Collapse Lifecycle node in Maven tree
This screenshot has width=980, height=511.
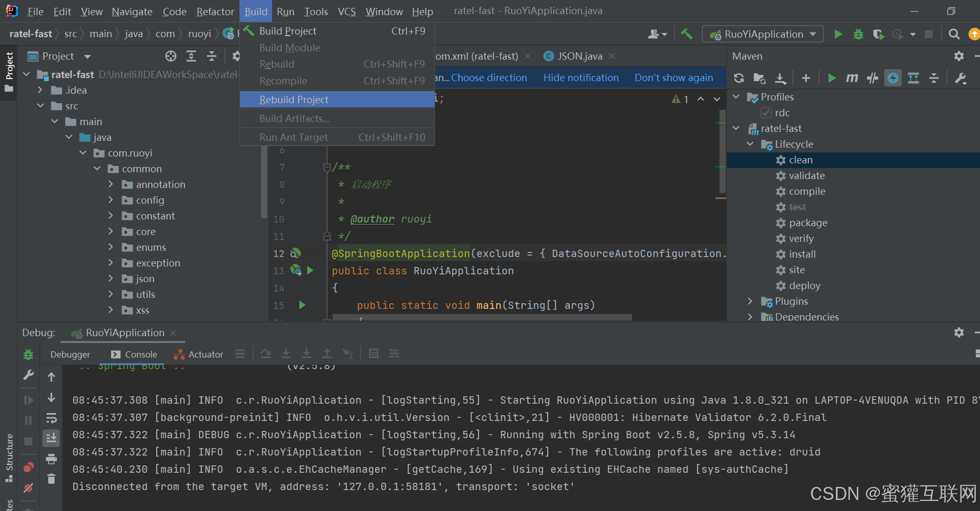coord(750,144)
